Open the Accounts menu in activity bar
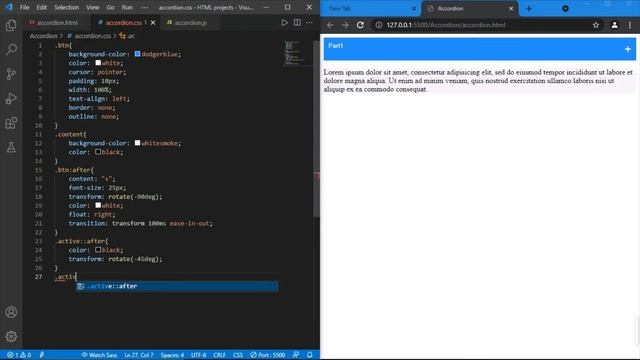The image size is (640, 360). click(11, 312)
